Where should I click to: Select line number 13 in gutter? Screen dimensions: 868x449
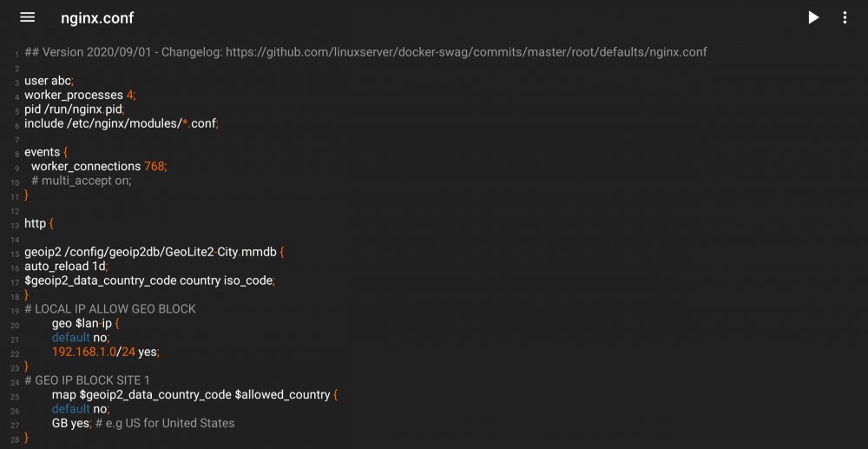pyautogui.click(x=15, y=225)
